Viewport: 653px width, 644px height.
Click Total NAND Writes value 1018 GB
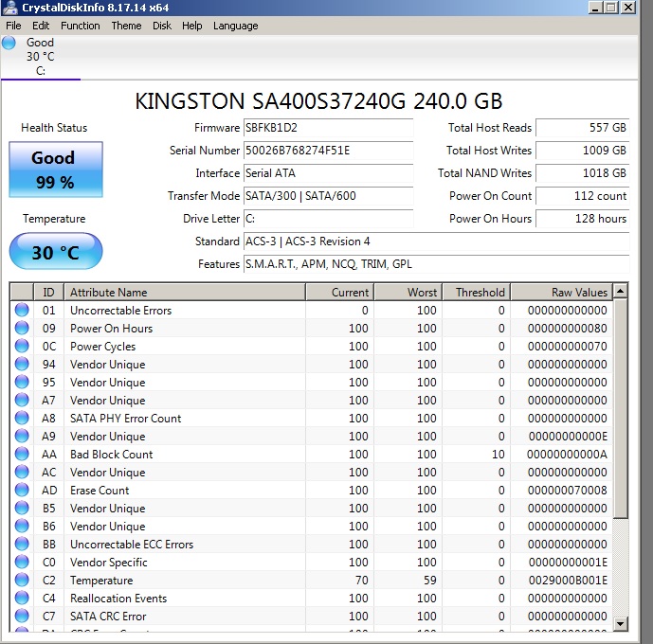(583, 173)
